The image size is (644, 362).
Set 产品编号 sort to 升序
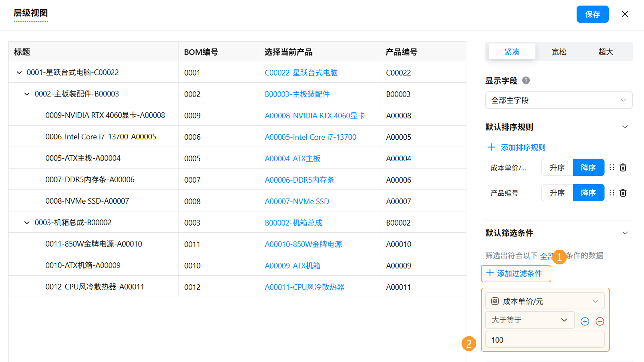coord(557,193)
